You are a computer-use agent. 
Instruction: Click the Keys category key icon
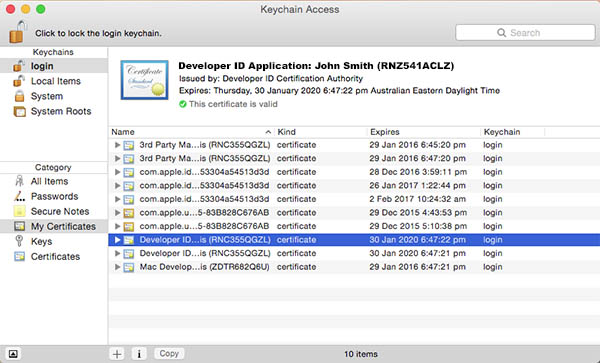click(x=19, y=241)
